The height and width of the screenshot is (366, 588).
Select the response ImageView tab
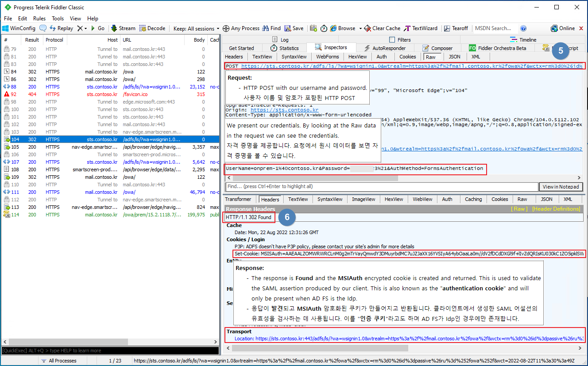point(364,199)
